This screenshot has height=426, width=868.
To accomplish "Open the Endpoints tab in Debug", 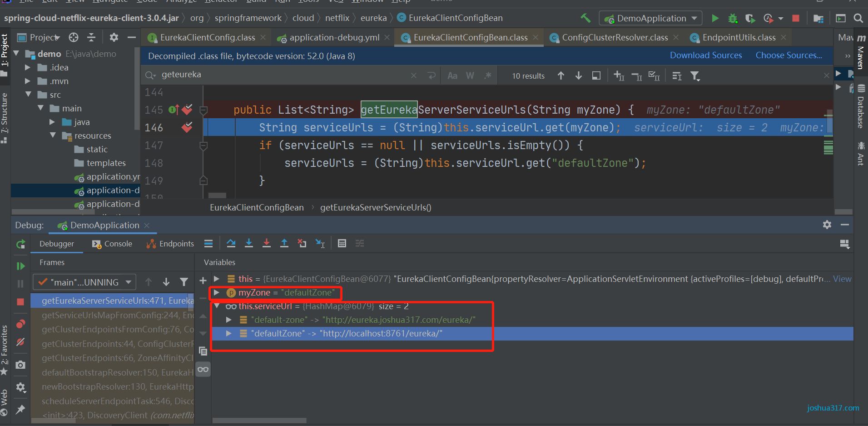I will point(170,244).
